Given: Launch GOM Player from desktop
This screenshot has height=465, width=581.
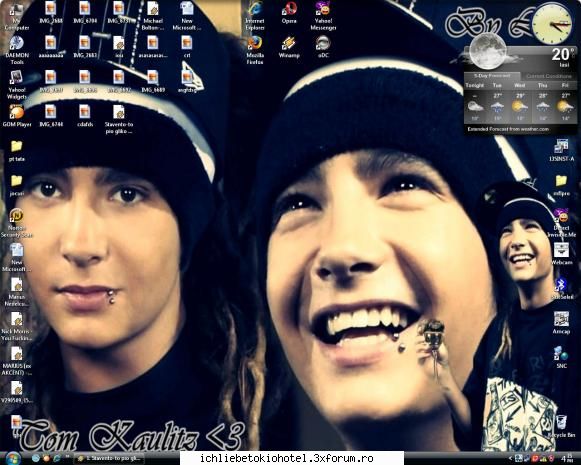Looking at the screenshot, I should pyautogui.click(x=17, y=116).
